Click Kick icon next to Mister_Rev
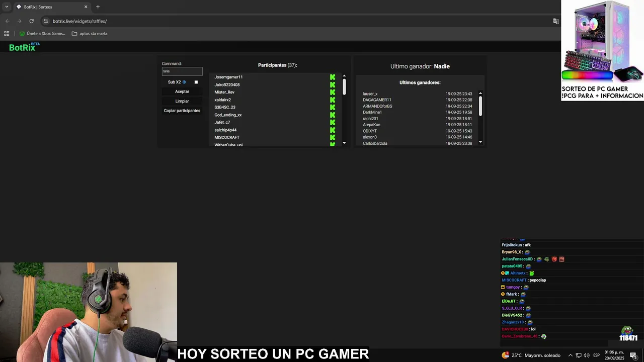The height and width of the screenshot is (362, 644). 333,92
